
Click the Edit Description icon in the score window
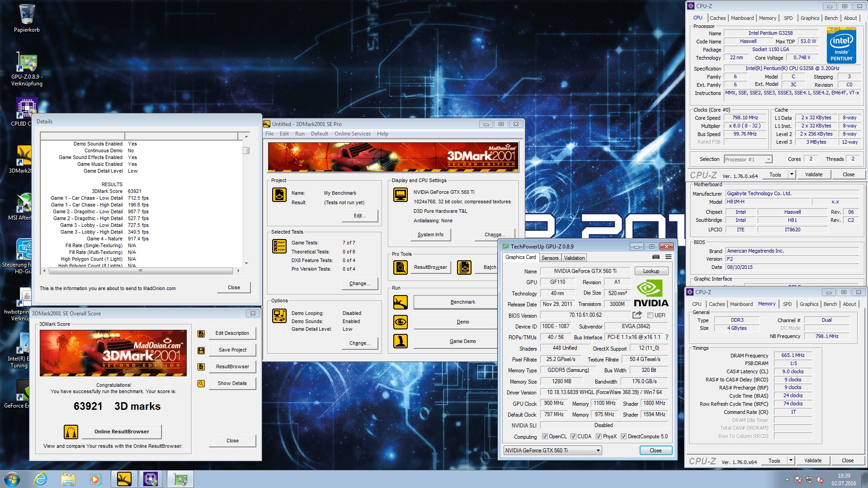click(x=201, y=333)
